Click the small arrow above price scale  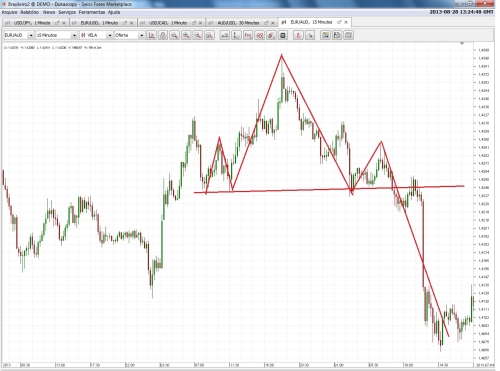tap(462, 43)
